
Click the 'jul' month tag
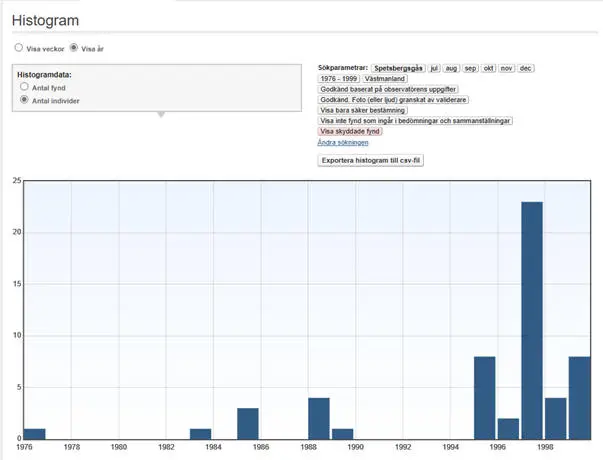click(x=434, y=68)
